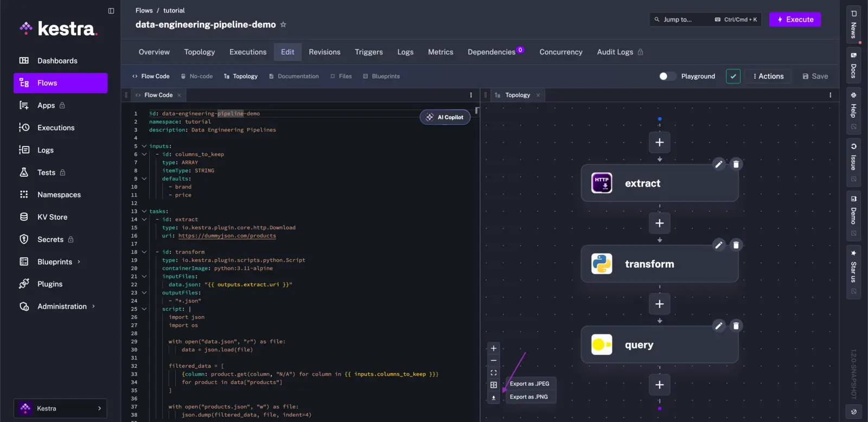
Task: Save the flow
Action: click(x=815, y=76)
